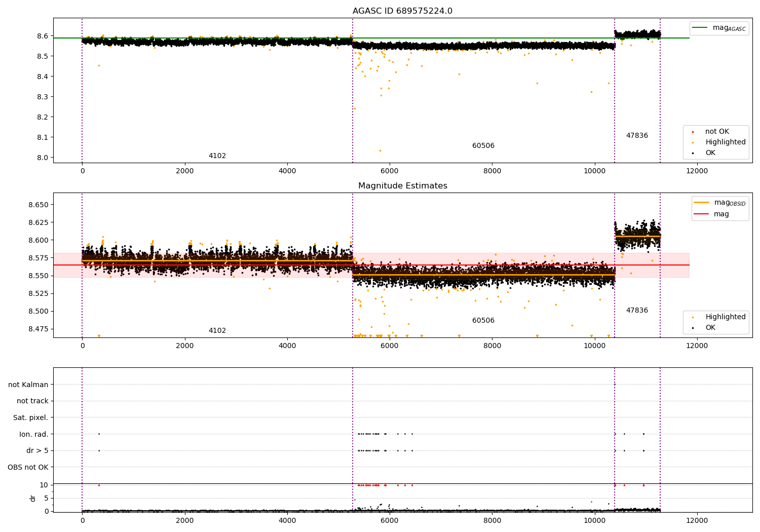The height and width of the screenshot is (532, 760).
Task: Click the y-axis tick 8.600 in middle plot
Action: pos(39,241)
